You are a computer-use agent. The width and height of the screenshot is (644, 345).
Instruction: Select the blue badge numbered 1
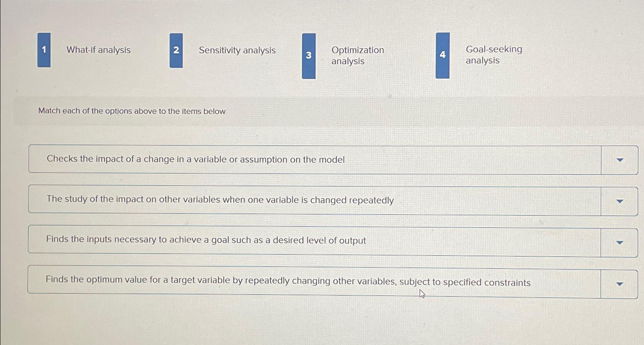point(43,50)
